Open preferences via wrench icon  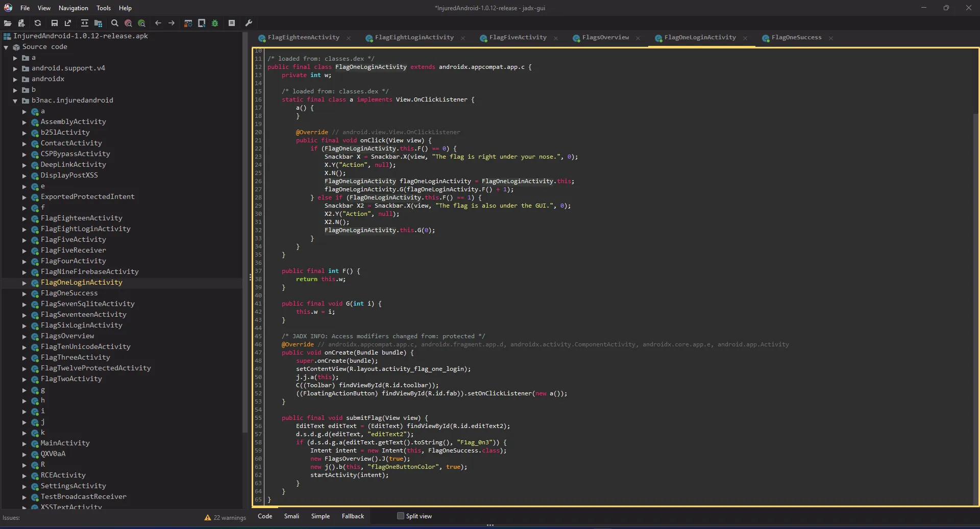[x=249, y=23]
